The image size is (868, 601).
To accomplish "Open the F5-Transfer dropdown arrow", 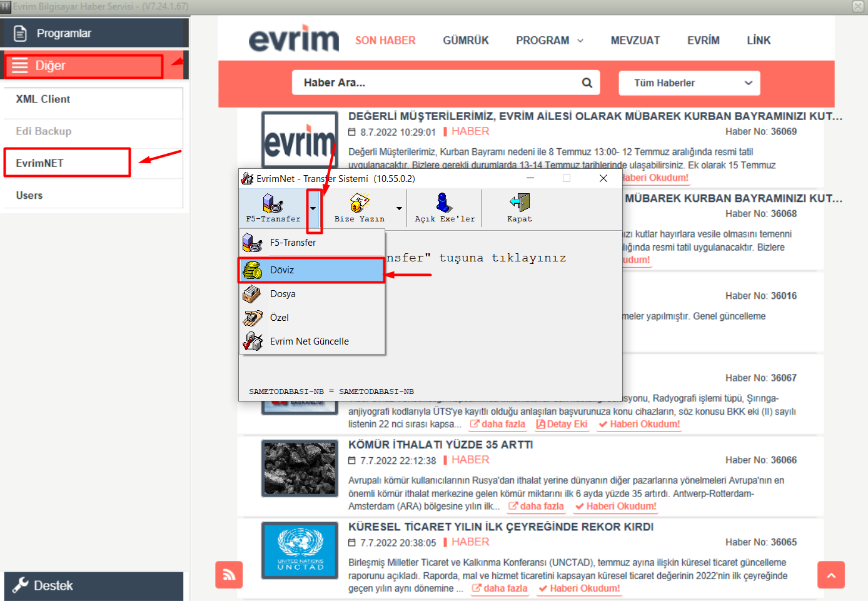I will click(x=313, y=208).
